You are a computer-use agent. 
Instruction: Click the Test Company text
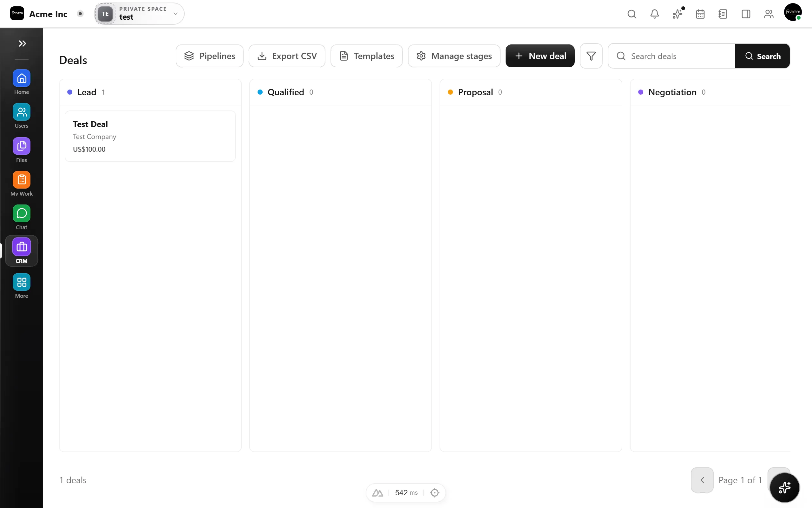click(x=95, y=137)
